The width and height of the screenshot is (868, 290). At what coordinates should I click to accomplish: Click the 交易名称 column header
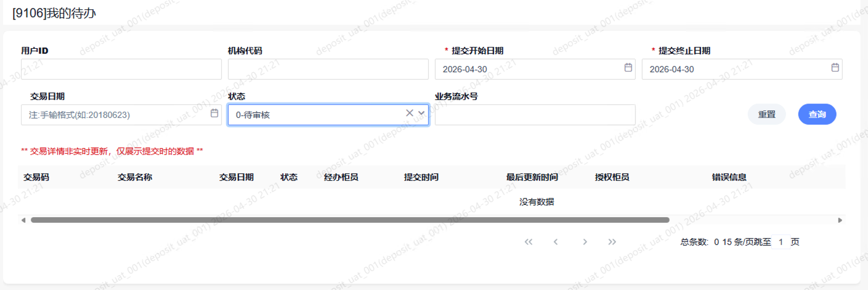coord(135,177)
